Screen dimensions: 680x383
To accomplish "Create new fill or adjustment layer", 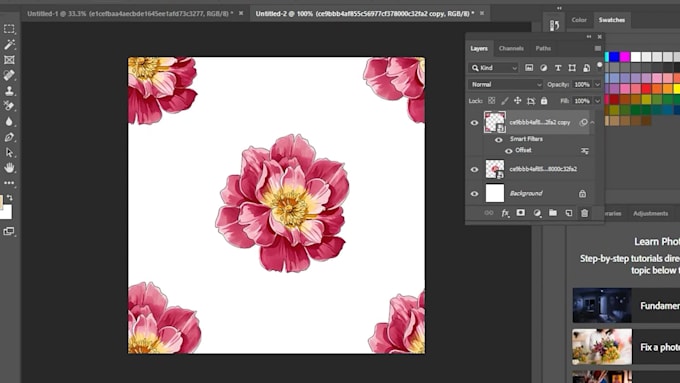I will (537, 213).
